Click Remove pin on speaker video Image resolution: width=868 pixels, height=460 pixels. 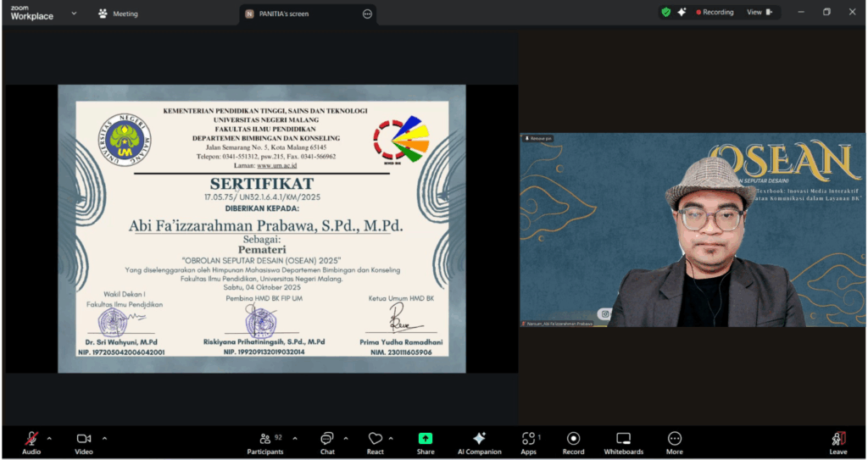538,138
